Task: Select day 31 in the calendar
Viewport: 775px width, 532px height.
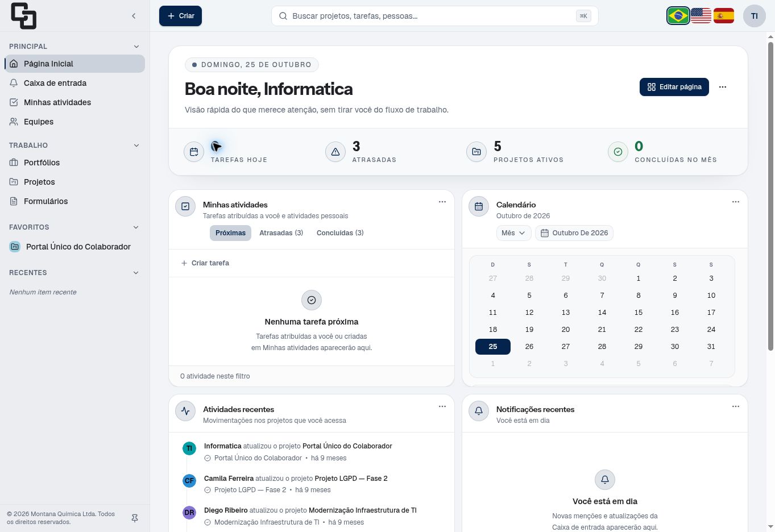Action: coord(711,347)
